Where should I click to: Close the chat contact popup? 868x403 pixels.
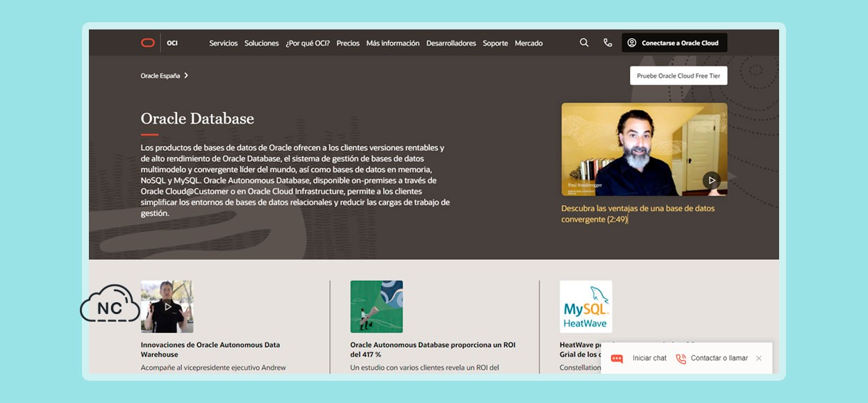tap(758, 359)
